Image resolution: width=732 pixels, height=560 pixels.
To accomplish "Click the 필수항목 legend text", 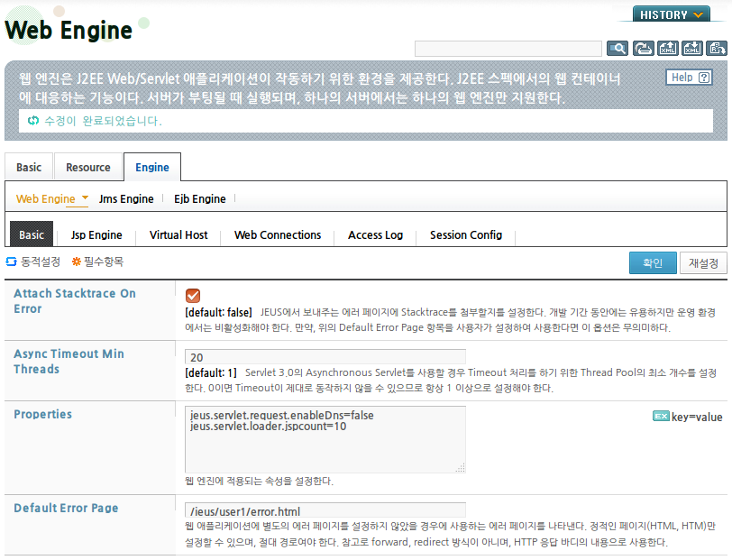I will tap(104, 262).
